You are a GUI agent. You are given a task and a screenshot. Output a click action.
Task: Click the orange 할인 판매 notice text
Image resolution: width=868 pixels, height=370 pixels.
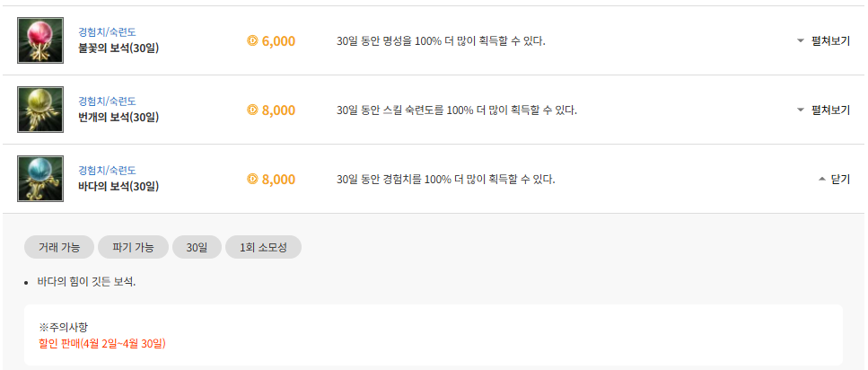click(102, 343)
